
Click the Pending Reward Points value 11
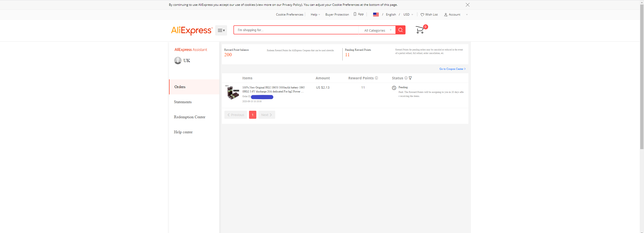347,55
